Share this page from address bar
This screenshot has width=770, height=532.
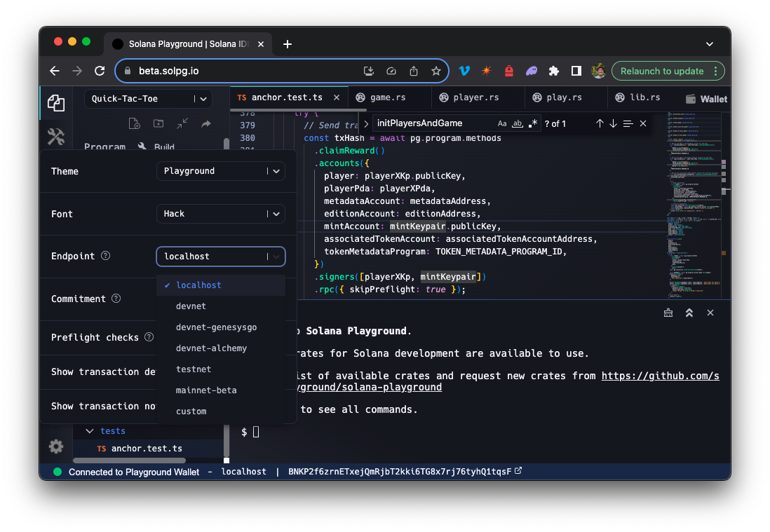coord(414,71)
